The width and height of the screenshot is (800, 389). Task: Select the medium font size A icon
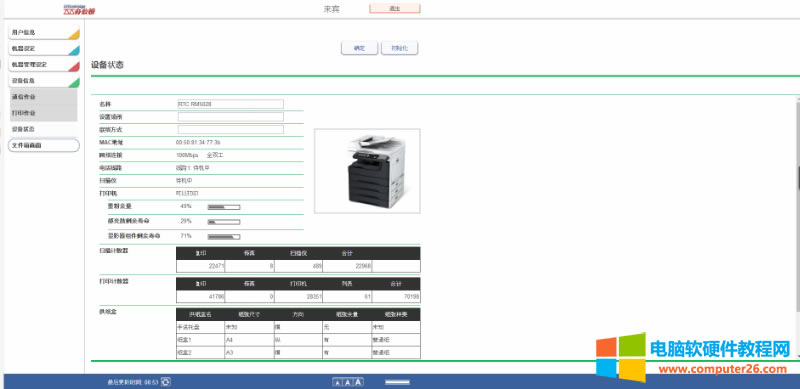[x=347, y=382]
